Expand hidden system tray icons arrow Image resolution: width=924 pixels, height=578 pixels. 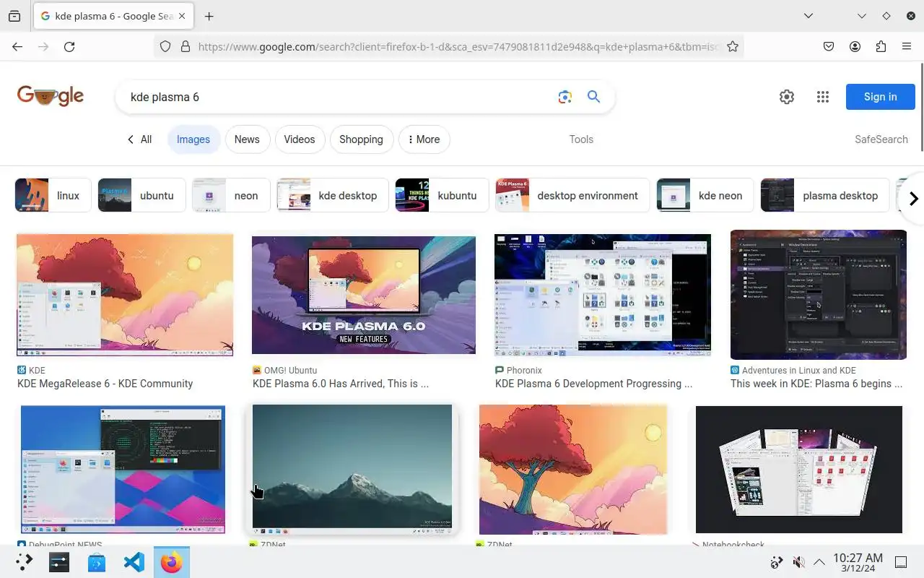[x=819, y=562]
